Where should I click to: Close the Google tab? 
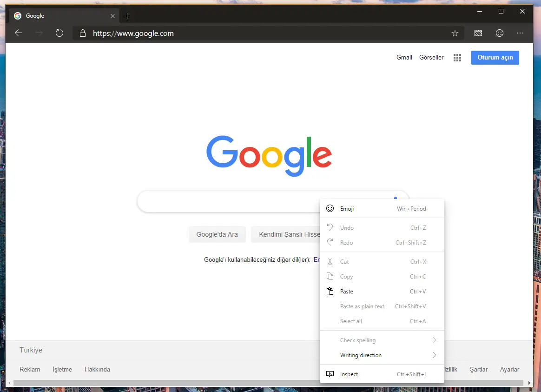112,16
